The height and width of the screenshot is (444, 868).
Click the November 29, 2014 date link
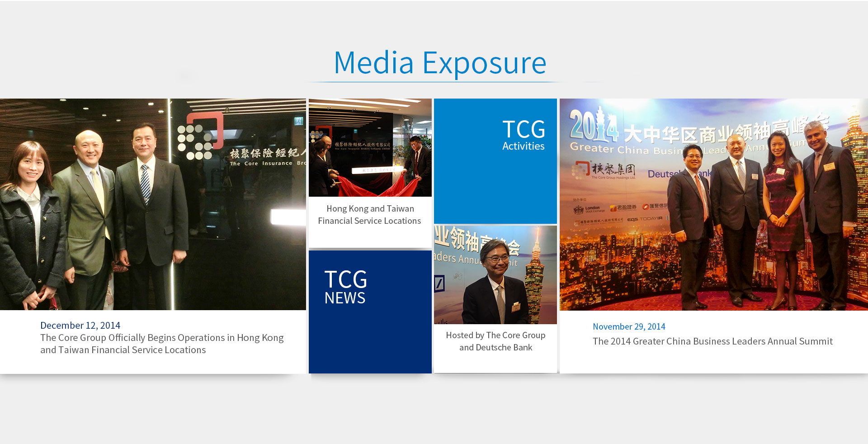629,326
